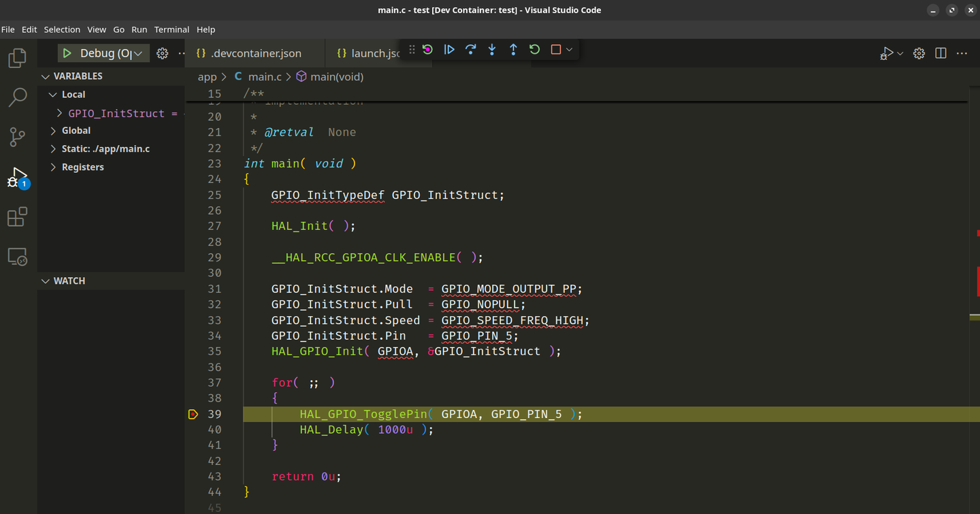Click the Step Over debug icon

pos(470,50)
